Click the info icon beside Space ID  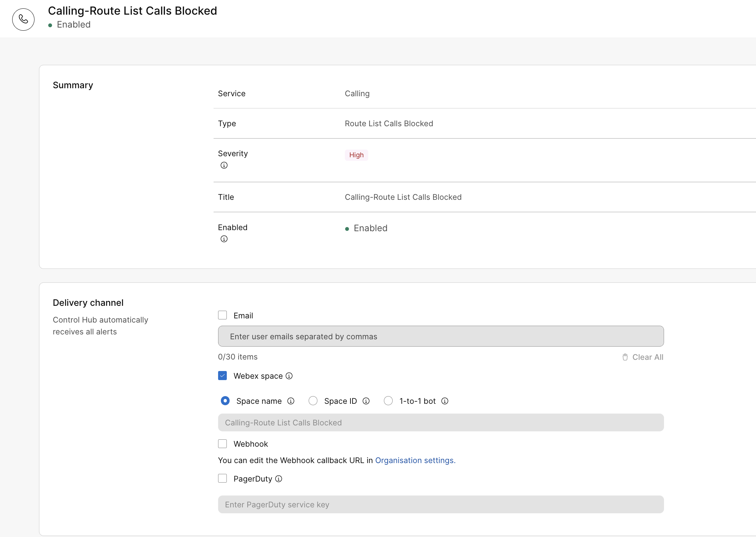point(366,401)
